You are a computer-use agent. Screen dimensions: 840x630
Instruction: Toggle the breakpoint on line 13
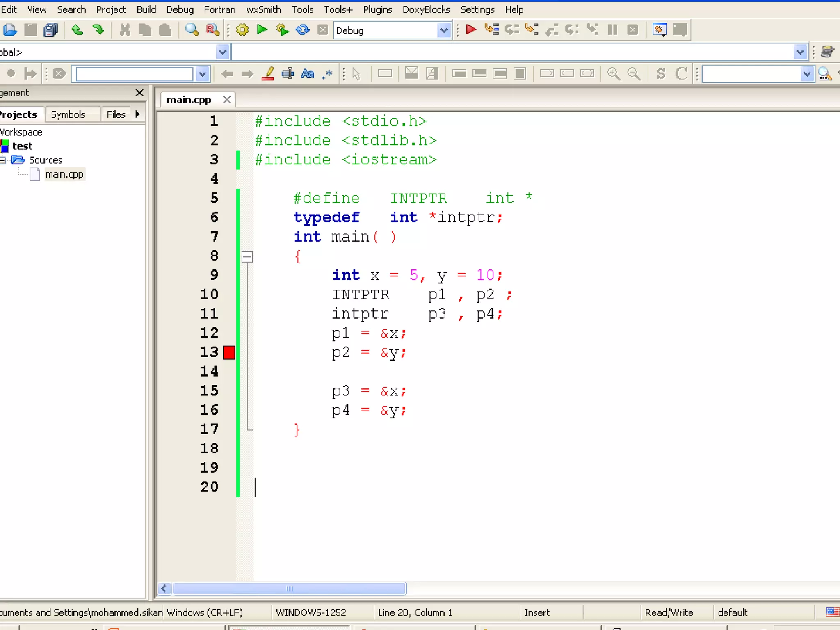click(x=229, y=352)
